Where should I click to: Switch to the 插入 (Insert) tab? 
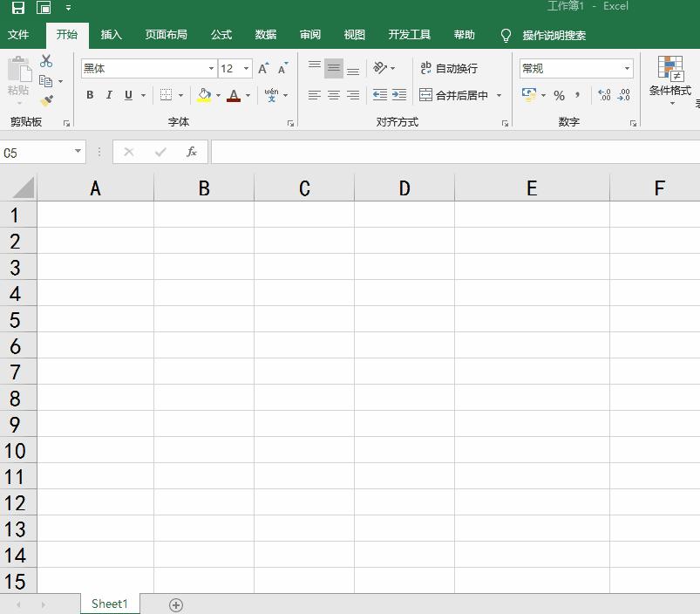(x=112, y=35)
